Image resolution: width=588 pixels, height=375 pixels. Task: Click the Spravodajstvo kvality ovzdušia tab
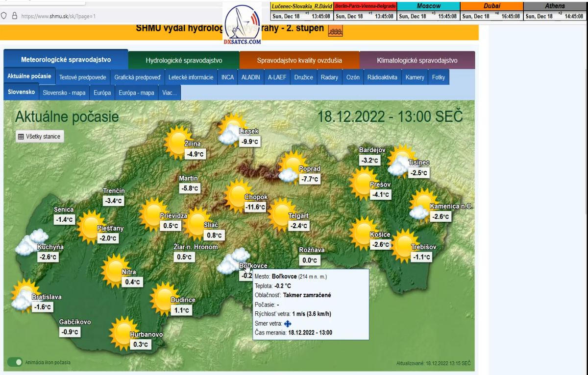point(299,61)
